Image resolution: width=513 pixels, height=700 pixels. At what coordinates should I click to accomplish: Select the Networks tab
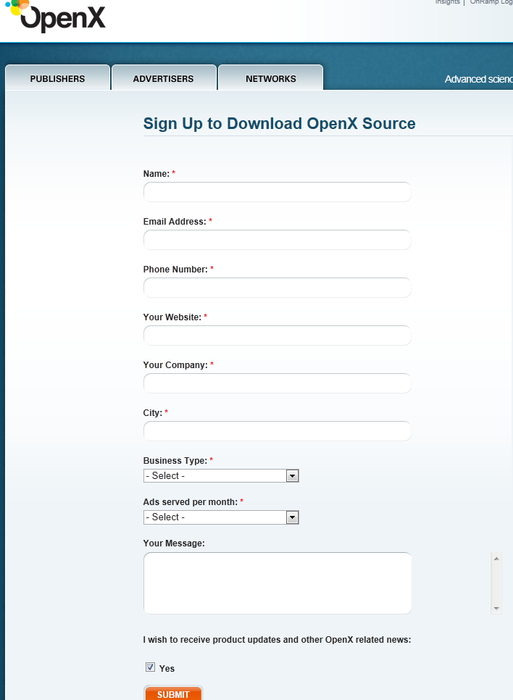pos(271,78)
